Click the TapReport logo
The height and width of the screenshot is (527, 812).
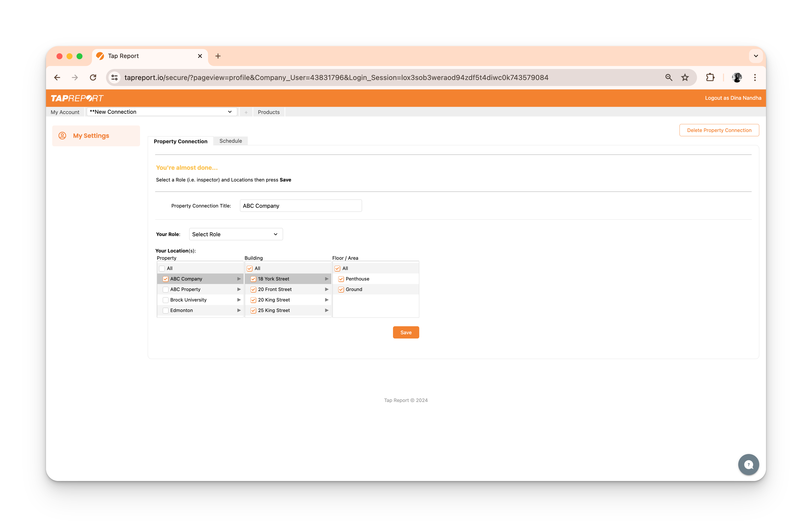click(x=77, y=98)
